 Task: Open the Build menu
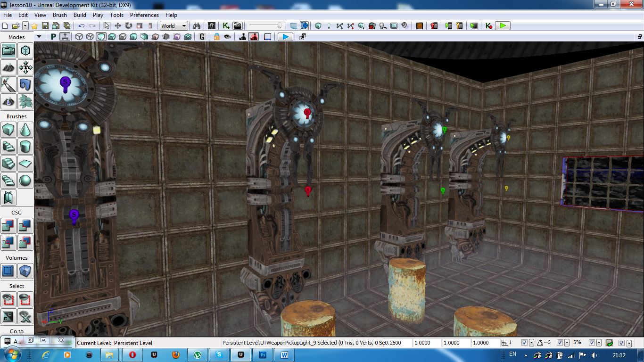pos(80,15)
